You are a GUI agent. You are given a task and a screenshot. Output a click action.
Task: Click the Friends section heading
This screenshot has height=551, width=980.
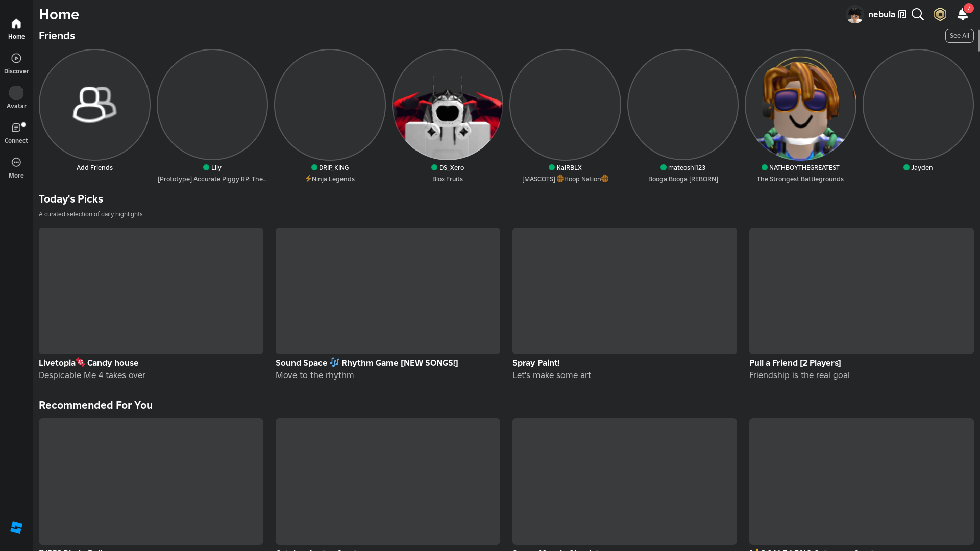click(x=57, y=36)
